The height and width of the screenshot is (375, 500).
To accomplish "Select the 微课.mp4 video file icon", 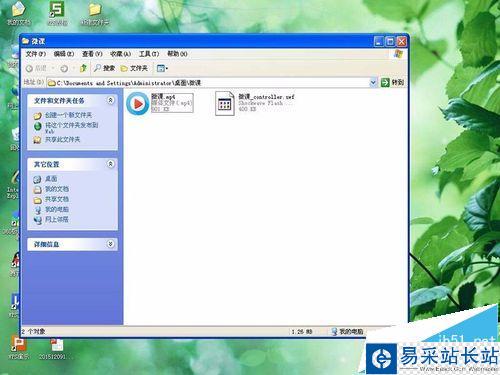I will [x=137, y=104].
